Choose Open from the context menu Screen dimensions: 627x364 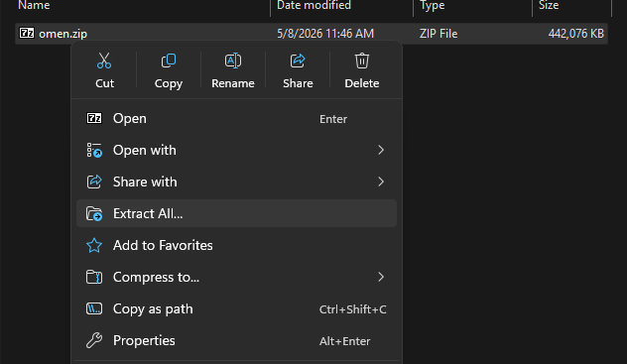[236, 119]
